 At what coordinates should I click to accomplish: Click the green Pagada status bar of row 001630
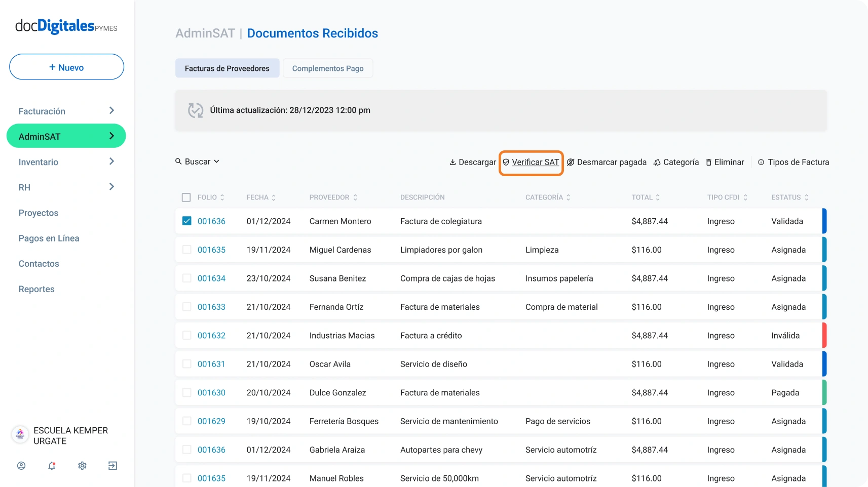(824, 392)
